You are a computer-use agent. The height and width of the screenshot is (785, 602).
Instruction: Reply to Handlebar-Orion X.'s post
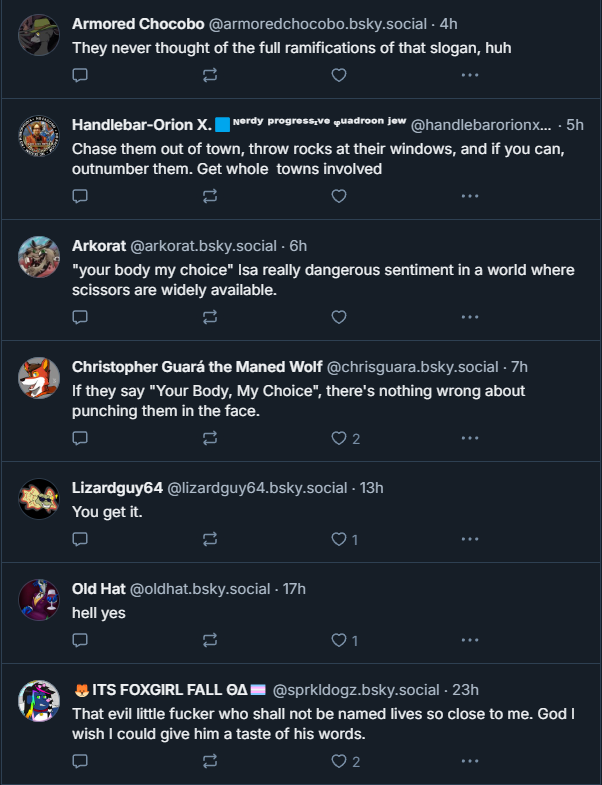(81, 196)
